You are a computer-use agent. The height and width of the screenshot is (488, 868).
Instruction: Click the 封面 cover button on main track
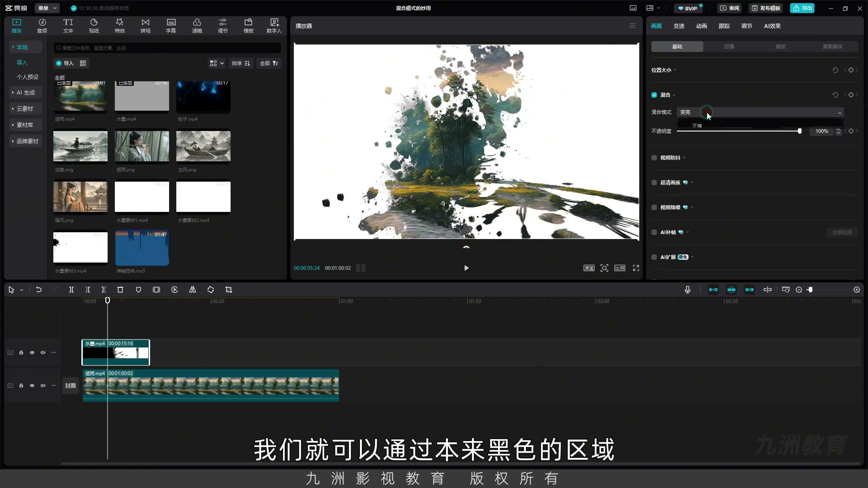pos(71,385)
